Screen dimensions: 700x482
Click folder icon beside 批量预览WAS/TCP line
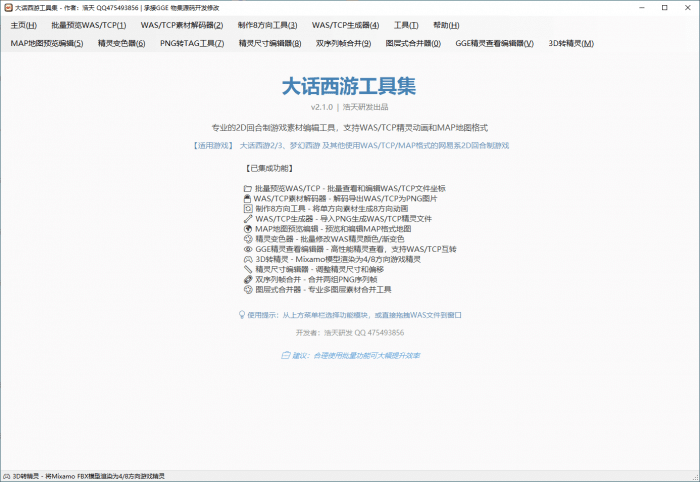tap(248, 189)
